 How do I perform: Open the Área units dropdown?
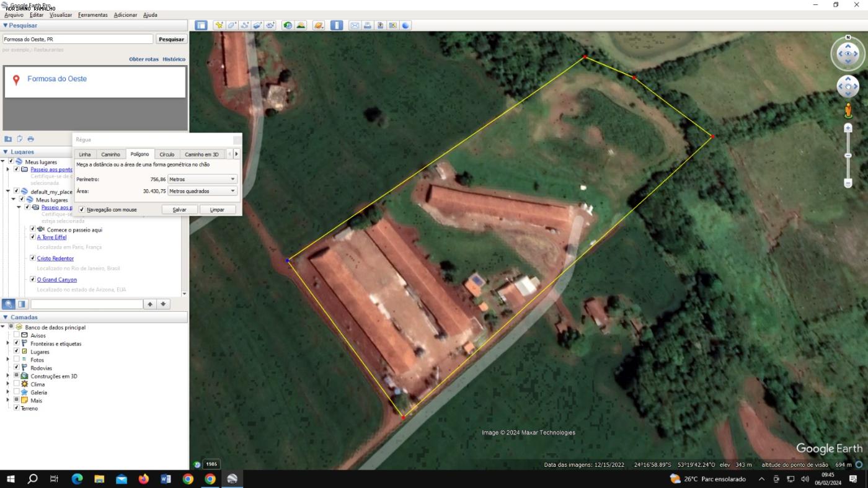click(x=203, y=191)
